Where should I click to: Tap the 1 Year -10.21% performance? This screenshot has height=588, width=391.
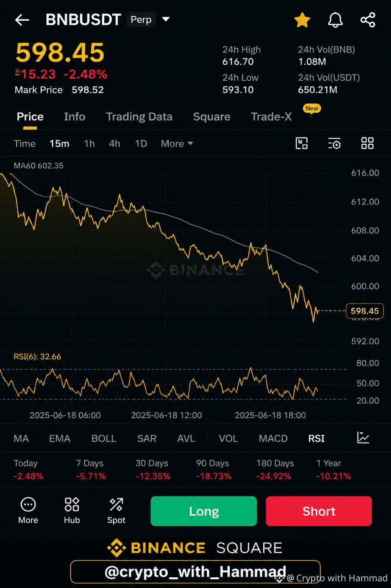tap(333, 470)
